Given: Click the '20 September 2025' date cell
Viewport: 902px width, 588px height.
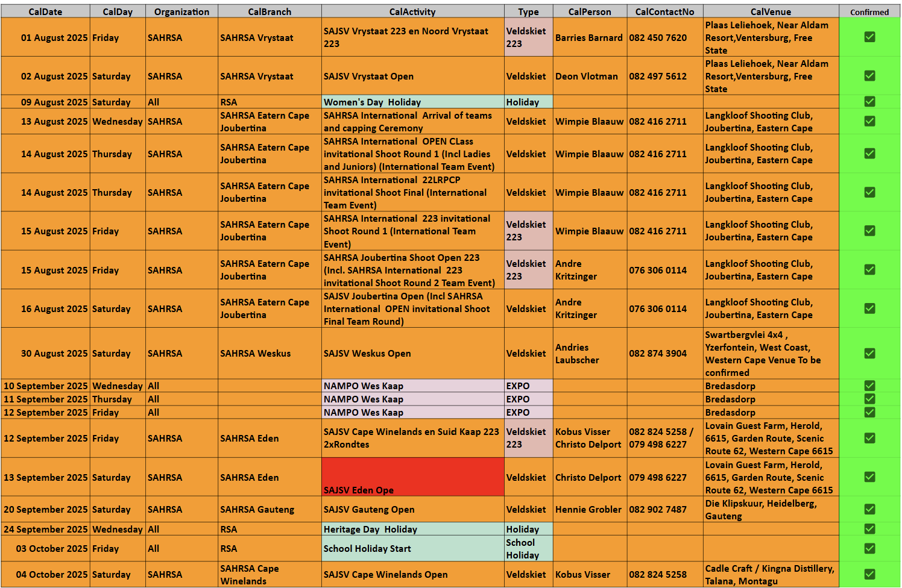Looking at the screenshot, I should 45,509.
